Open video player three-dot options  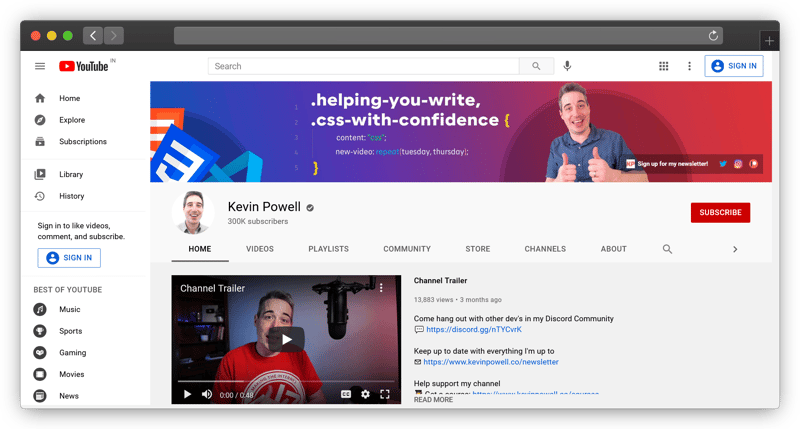coord(381,288)
